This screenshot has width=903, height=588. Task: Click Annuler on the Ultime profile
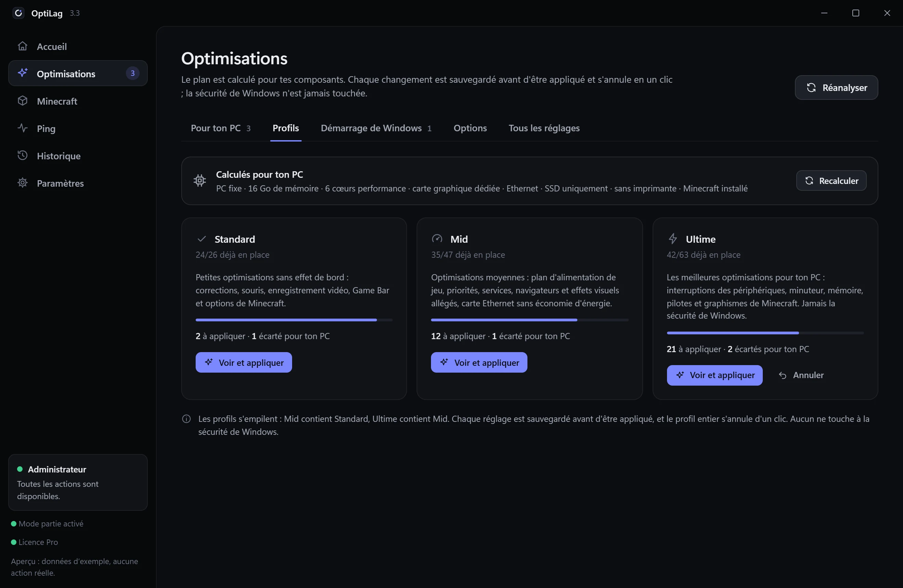pos(801,375)
